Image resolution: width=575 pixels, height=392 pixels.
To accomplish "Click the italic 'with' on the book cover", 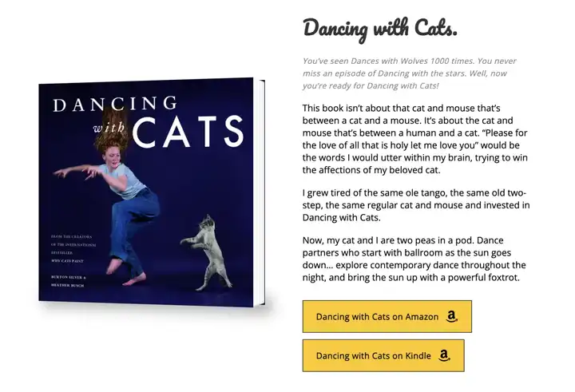I will point(109,128).
